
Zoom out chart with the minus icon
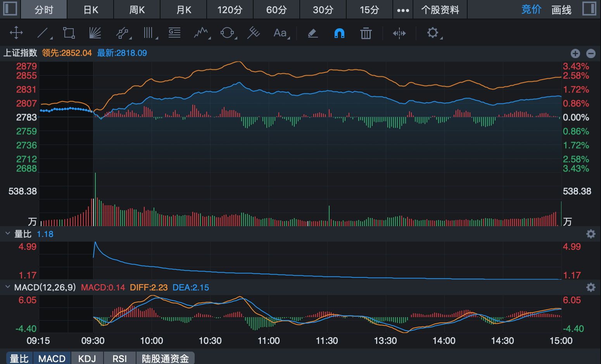tap(591, 53)
